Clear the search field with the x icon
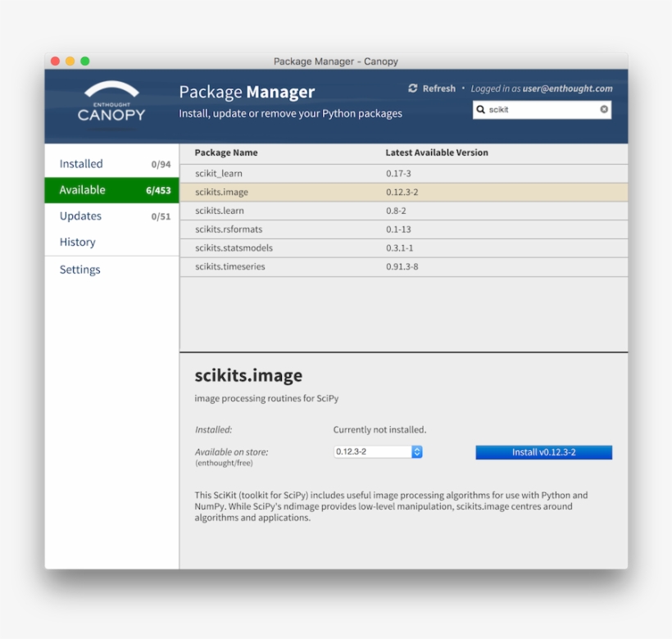The height and width of the screenshot is (639, 672). pos(604,109)
